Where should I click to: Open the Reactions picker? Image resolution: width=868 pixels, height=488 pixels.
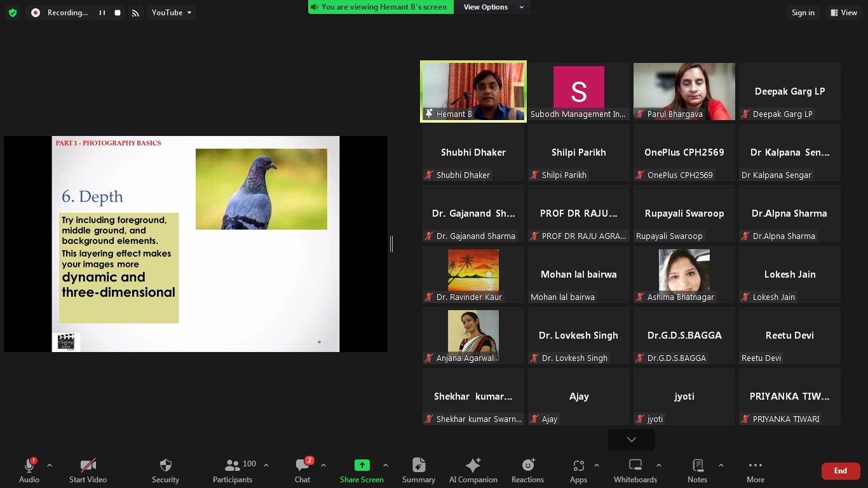[527, 470]
